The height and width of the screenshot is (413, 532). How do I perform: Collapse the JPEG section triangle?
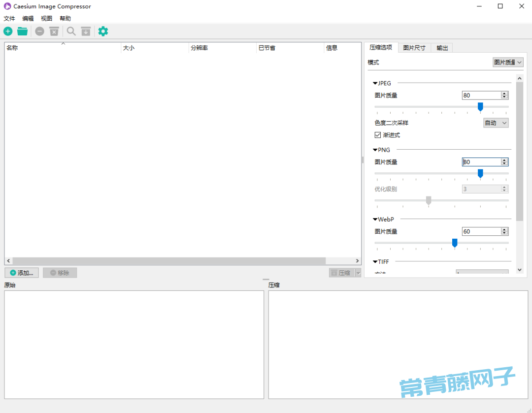pos(375,84)
